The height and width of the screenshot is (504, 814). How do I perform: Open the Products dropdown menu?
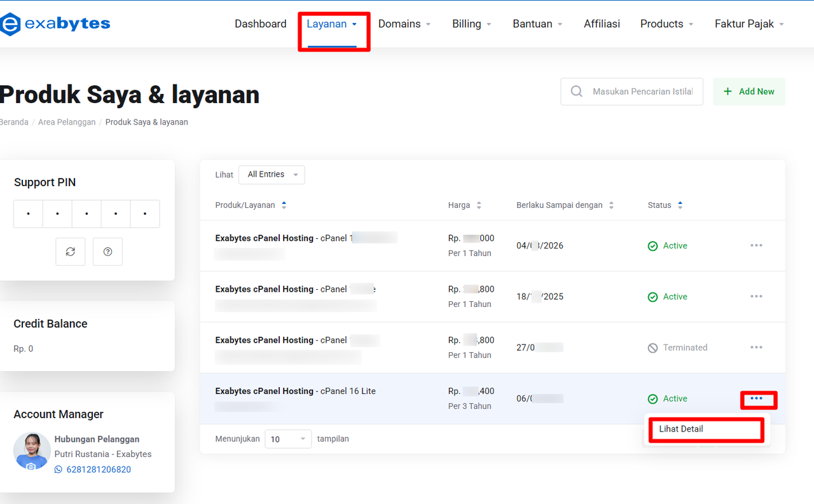coord(666,24)
